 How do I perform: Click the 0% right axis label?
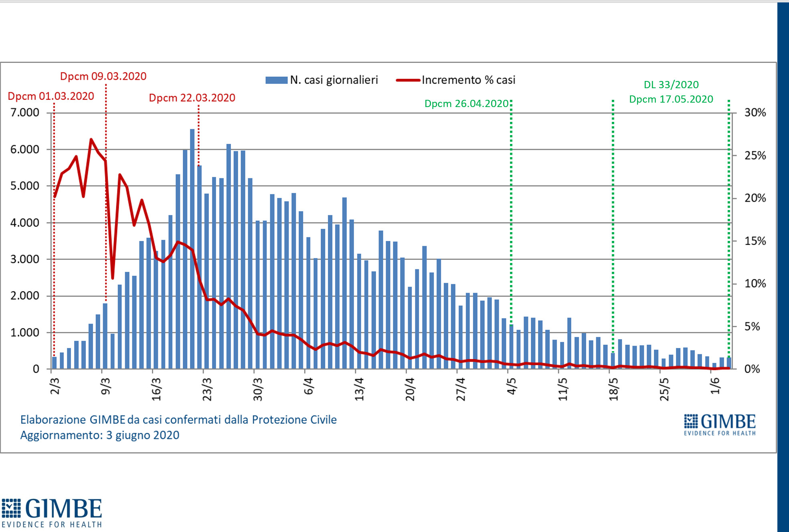pyautogui.click(x=752, y=369)
